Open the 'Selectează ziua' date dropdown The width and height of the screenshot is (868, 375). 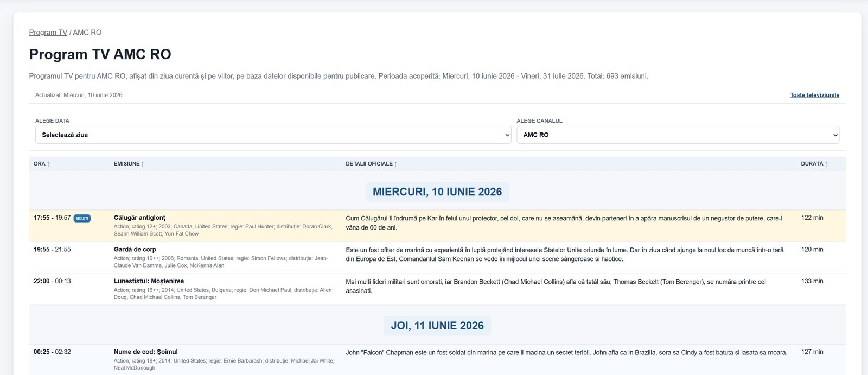pos(273,135)
